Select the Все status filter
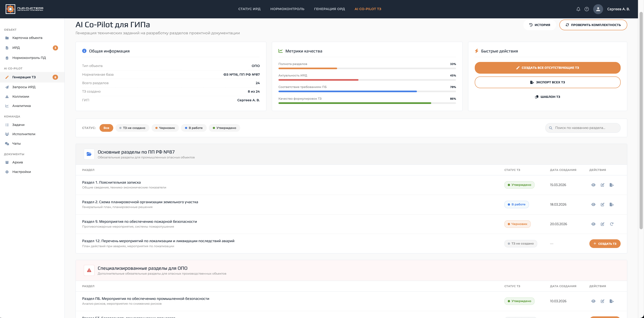The height and width of the screenshot is (318, 644). (x=106, y=128)
